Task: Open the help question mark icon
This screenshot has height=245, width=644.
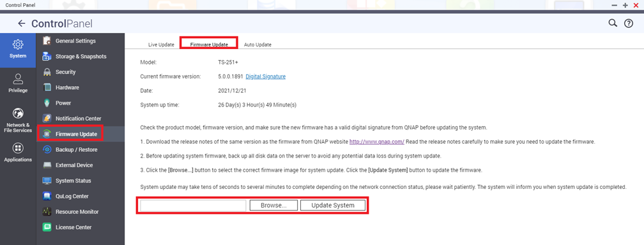Action: pyautogui.click(x=629, y=24)
